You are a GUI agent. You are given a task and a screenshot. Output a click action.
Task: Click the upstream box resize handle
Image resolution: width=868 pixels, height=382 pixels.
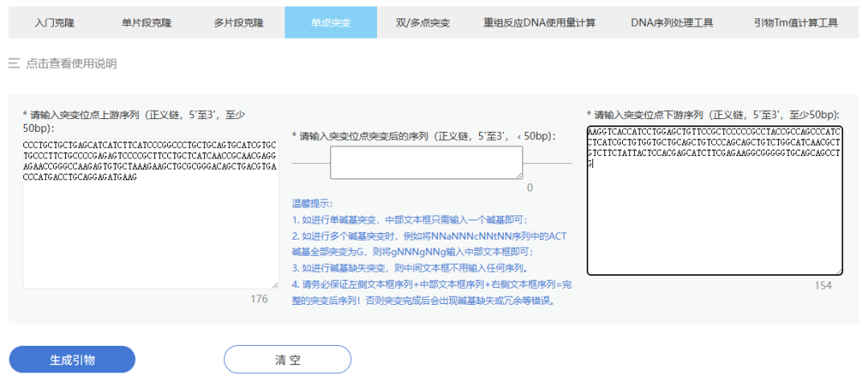(275, 285)
